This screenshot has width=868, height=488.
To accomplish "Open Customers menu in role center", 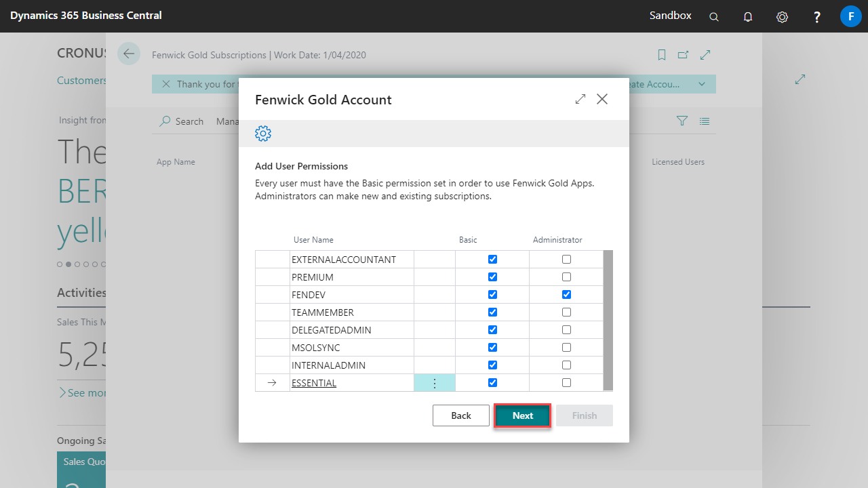I will point(81,81).
